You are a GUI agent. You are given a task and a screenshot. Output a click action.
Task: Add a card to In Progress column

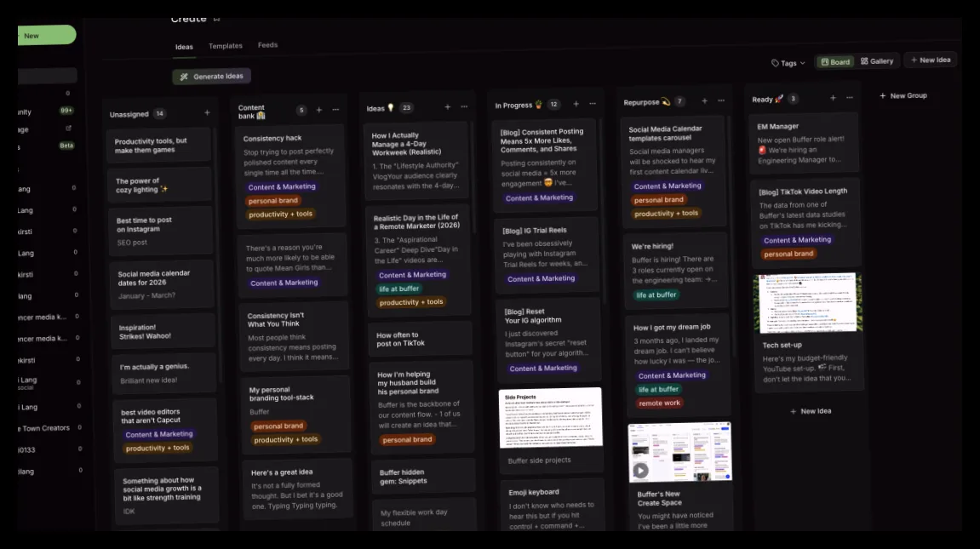point(576,105)
